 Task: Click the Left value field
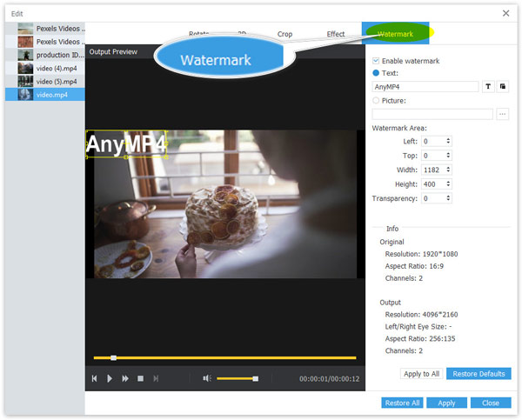pos(433,141)
